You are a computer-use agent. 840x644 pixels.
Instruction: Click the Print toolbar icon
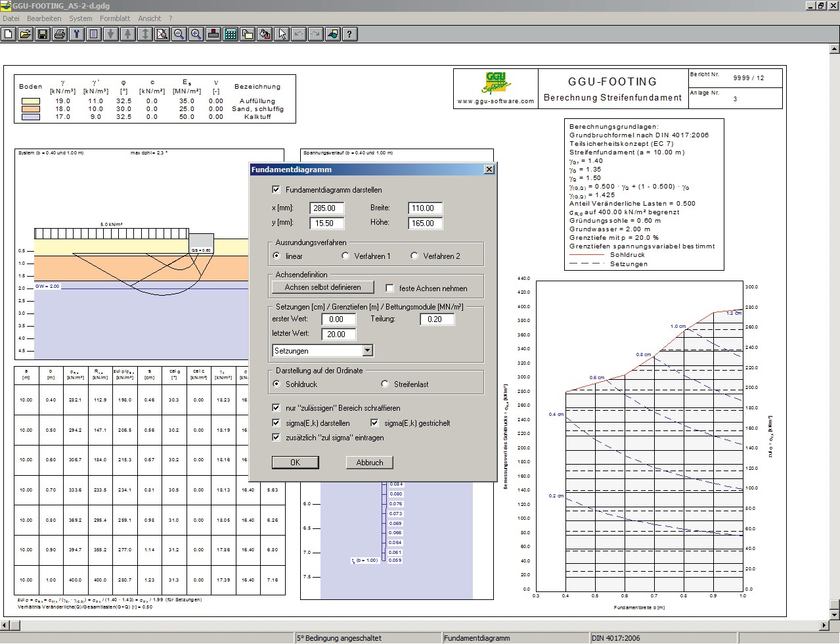click(x=60, y=34)
